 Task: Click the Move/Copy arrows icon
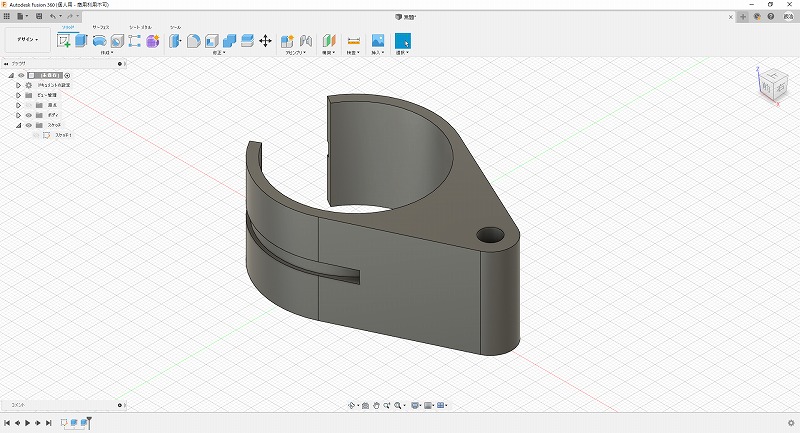click(265, 41)
